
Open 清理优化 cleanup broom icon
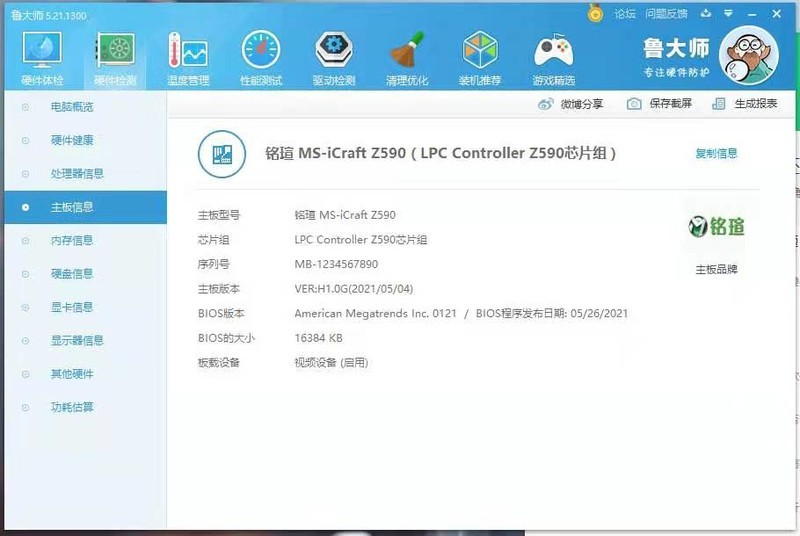(407, 58)
